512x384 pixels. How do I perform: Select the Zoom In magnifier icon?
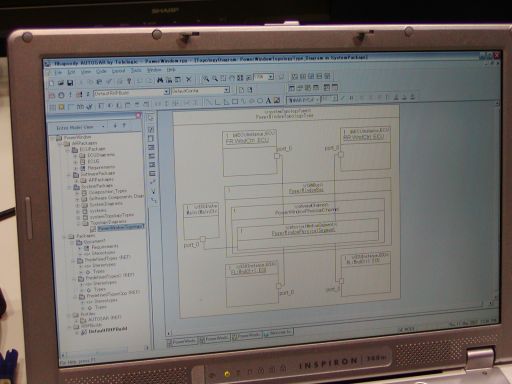pyautogui.click(x=206, y=79)
